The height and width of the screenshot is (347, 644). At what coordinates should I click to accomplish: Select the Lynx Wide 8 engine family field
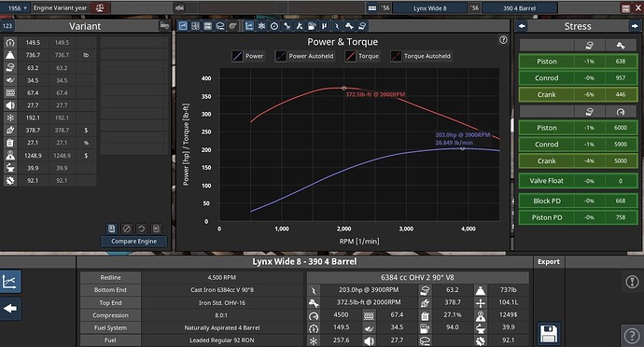click(x=429, y=7)
